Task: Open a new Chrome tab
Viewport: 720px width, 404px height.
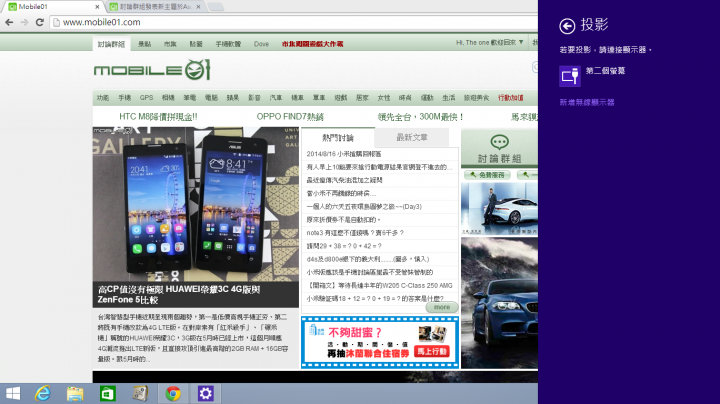Action: 216,6
